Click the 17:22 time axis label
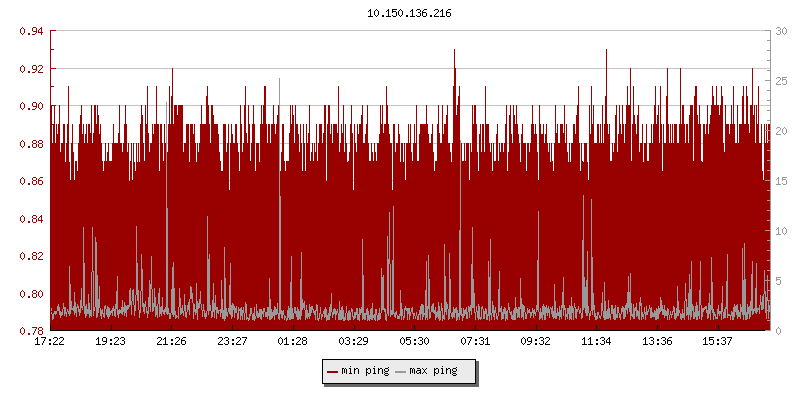 point(50,341)
